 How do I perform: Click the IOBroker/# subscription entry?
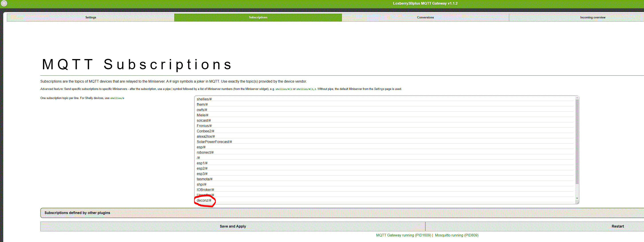(205, 190)
